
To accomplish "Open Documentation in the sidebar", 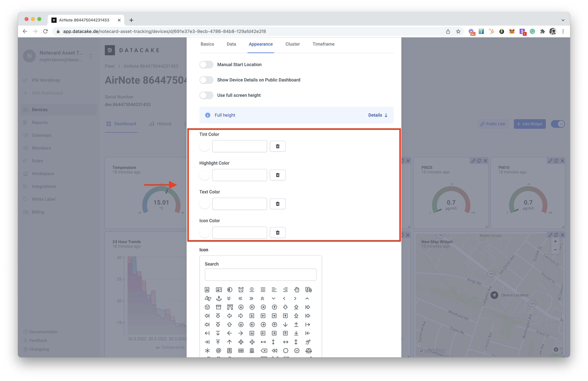I will (40, 332).
